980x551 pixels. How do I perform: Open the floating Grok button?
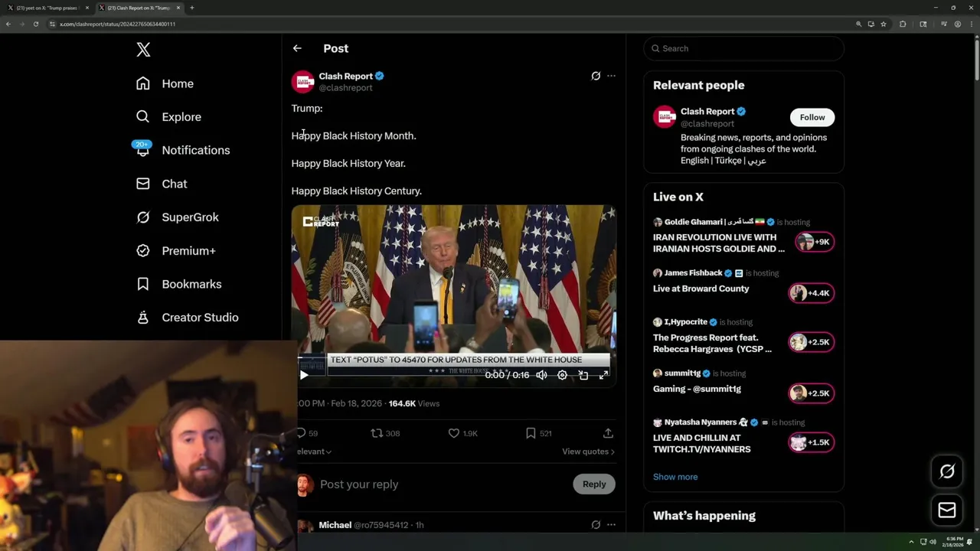tap(947, 472)
